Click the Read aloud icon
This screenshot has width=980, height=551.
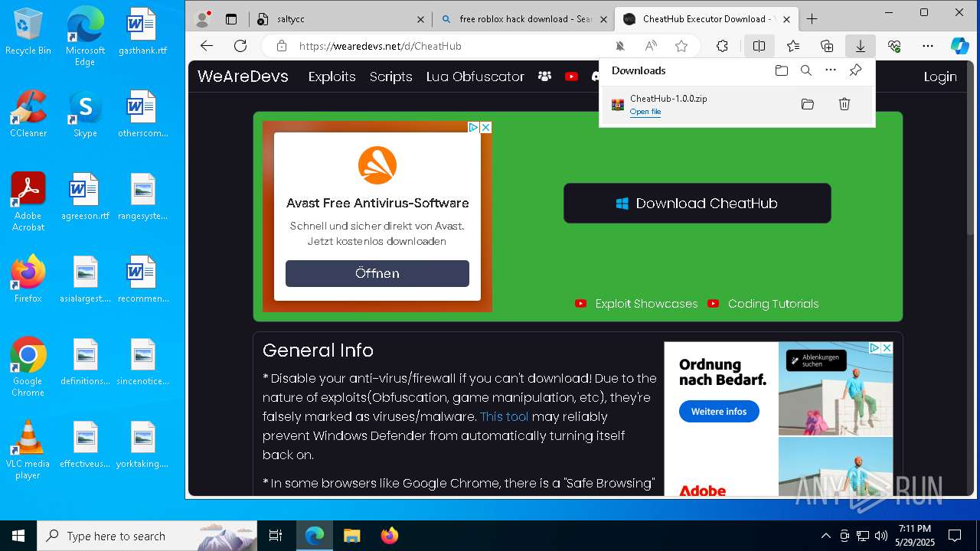[651, 46]
